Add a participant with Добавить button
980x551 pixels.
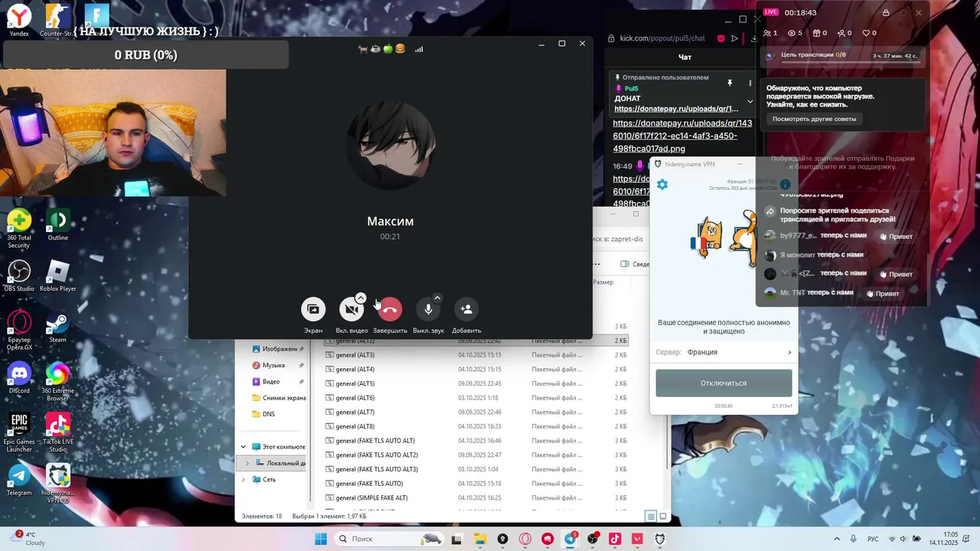[x=466, y=309]
